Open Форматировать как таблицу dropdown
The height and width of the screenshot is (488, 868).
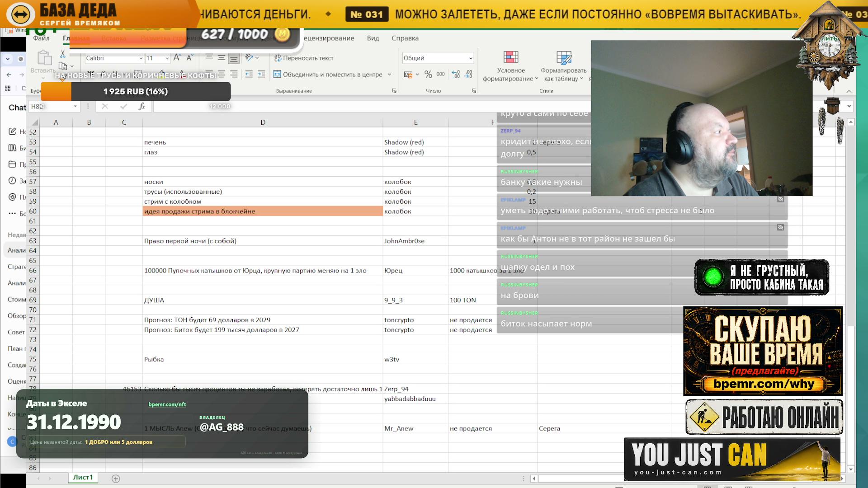pos(564,66)
